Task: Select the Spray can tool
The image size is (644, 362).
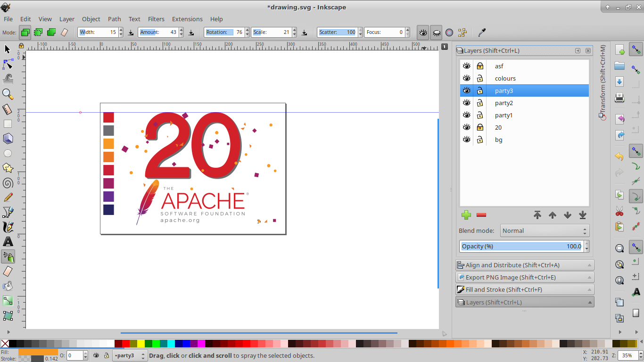Action: click(8, 256)
